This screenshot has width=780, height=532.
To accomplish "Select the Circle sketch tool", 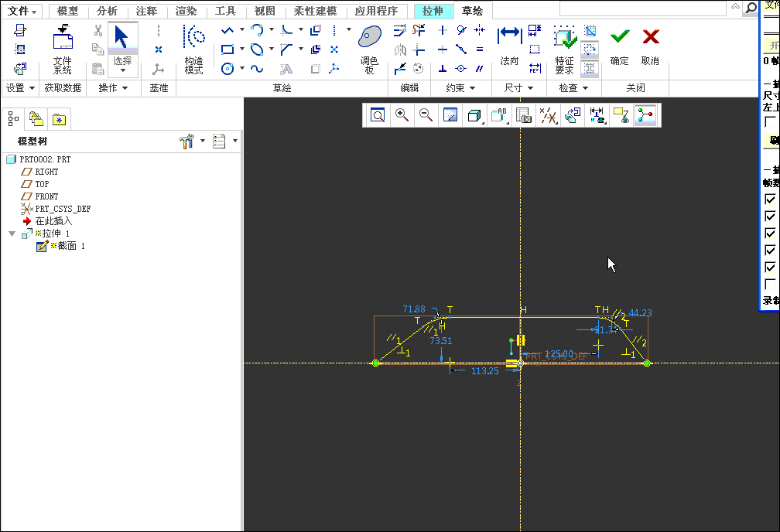I will 227,69.
